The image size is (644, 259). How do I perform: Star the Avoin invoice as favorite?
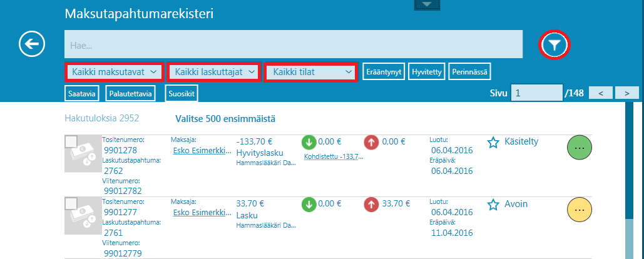point(493,205)
